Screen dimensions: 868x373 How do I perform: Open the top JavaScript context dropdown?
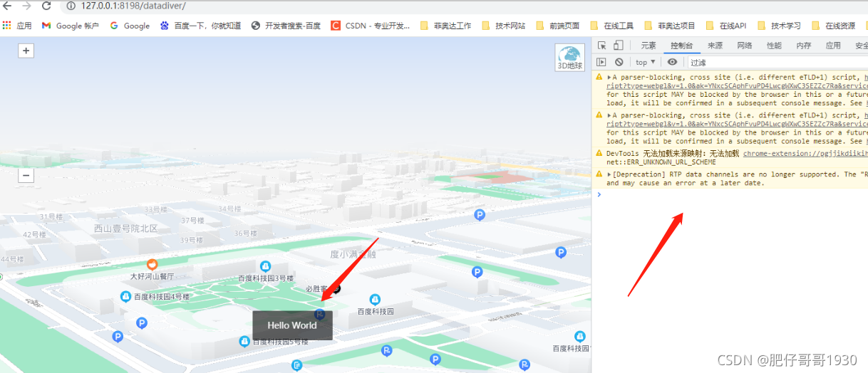tap(646, 62)
